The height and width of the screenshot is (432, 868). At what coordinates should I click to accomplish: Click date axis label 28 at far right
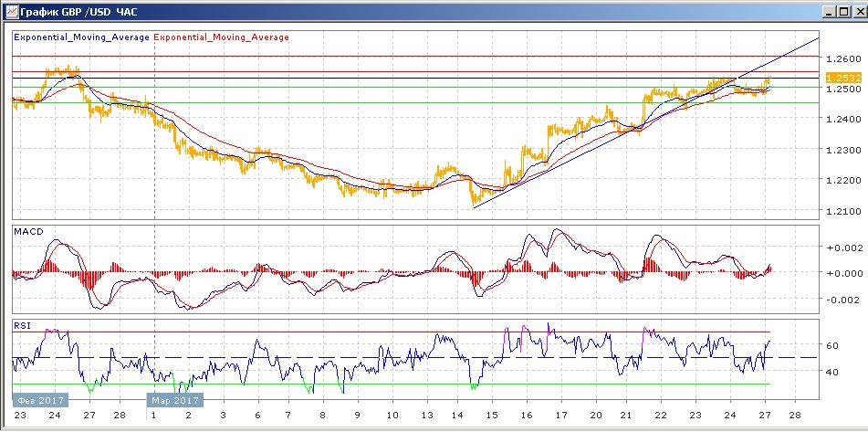(796, 416)
